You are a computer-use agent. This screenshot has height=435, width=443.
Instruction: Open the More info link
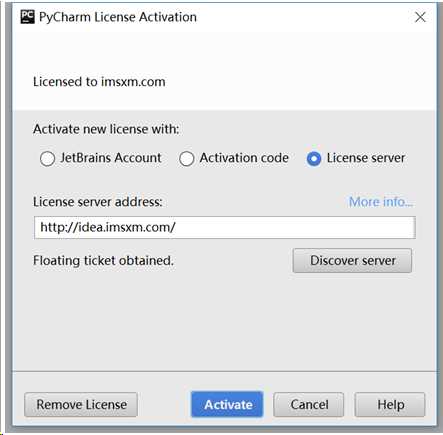click(381, 202)
